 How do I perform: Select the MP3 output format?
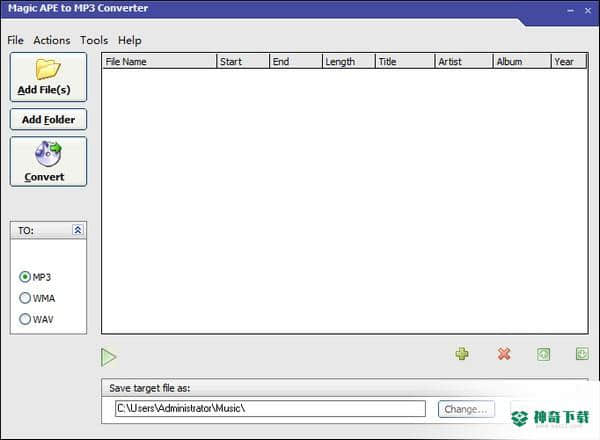[x=35, y=277]
